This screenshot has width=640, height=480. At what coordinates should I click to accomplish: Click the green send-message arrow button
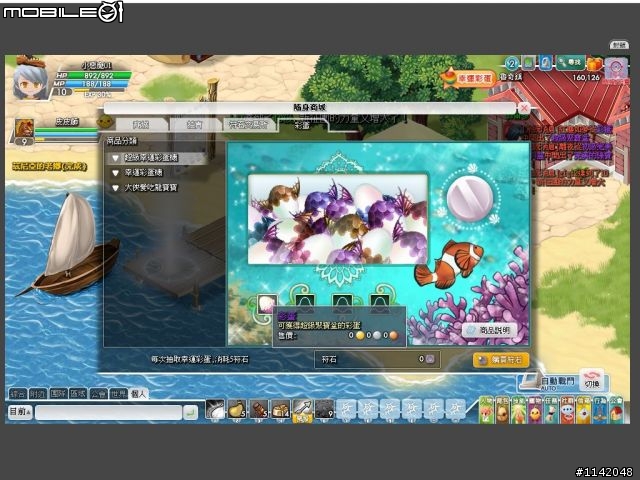point(191,412)
